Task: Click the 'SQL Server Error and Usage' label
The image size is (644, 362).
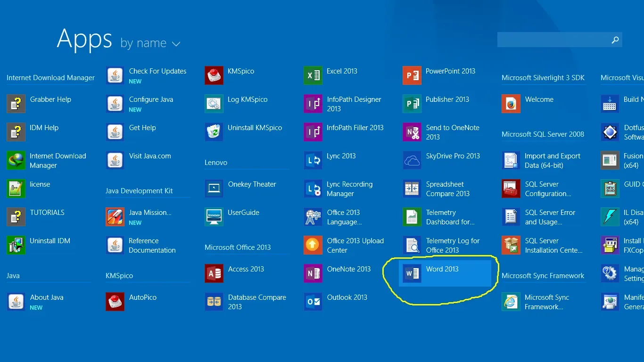Action: [x=550, y=217]
